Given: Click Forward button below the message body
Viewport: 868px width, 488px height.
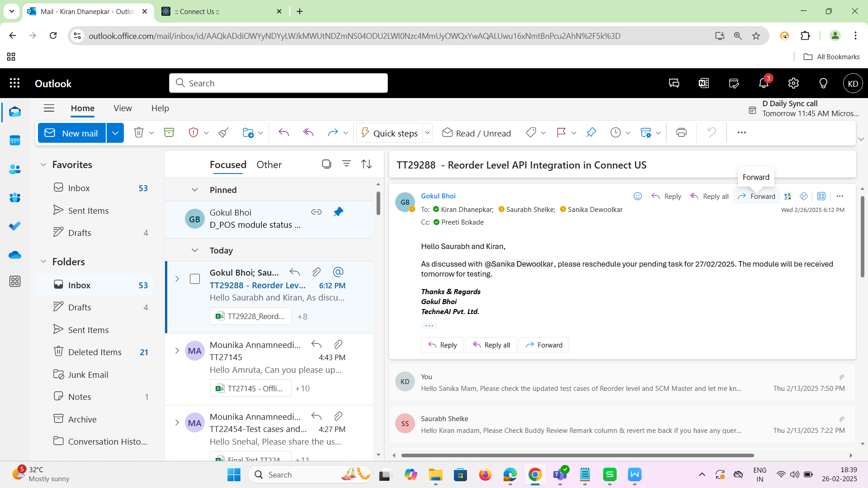Looking at the screenshot, I should pos(544,345).
